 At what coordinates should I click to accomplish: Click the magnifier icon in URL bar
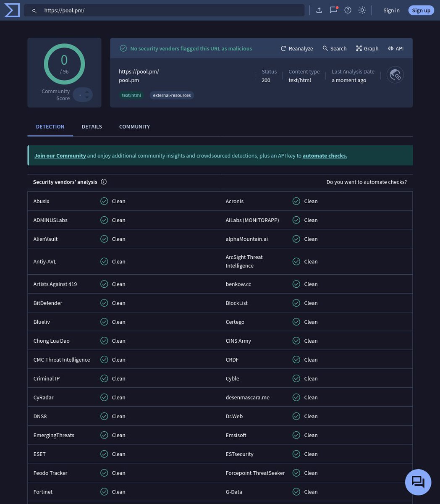point(34,10)
